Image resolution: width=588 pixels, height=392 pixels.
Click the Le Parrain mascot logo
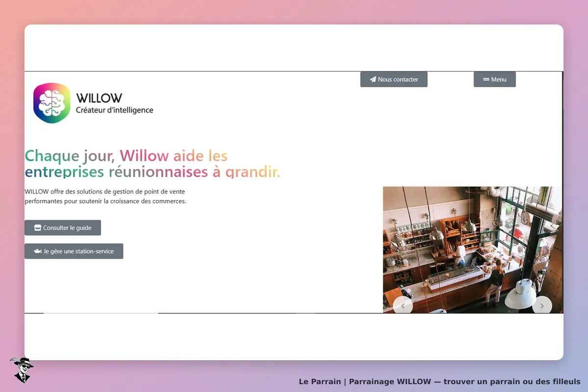coord(22,370)
